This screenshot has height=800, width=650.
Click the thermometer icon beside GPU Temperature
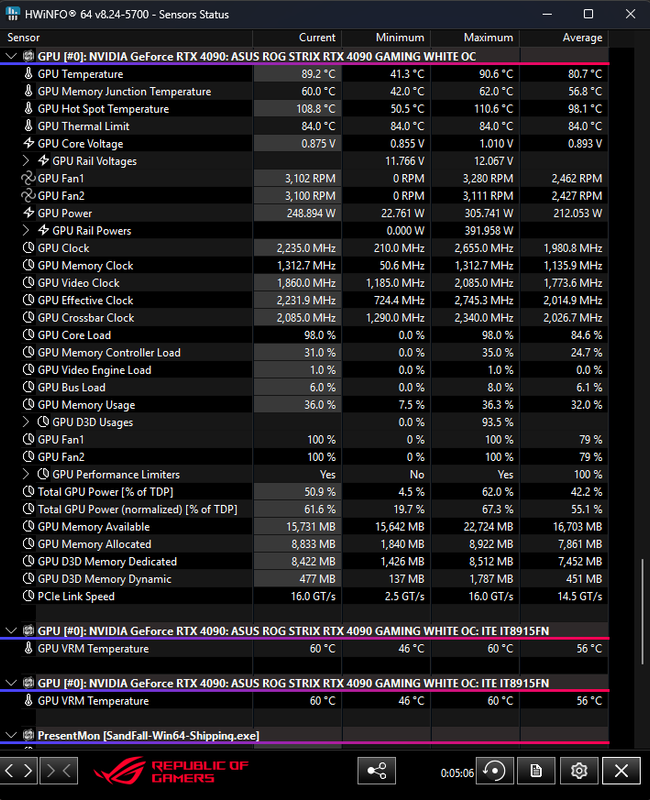pyautogui.click(x=29, y=73)
